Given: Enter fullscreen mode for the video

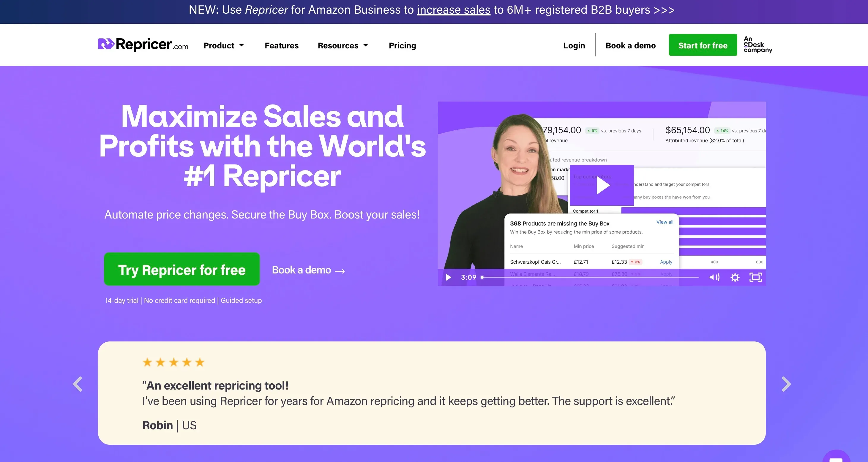Looking at the screenshot, I should 755,278.
